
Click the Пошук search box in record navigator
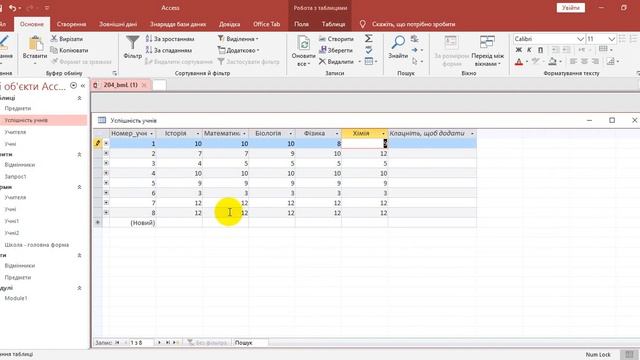[250, 343]
